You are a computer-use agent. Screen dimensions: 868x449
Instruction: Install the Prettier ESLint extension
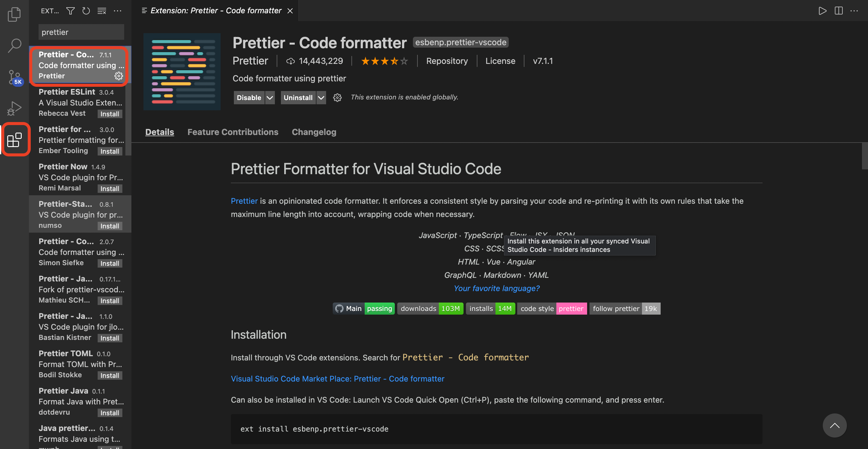coord(109,114)
